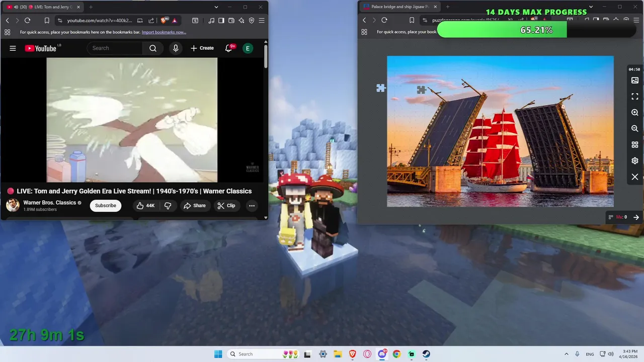Open the music note playlist icon

[x=211, y=20]
